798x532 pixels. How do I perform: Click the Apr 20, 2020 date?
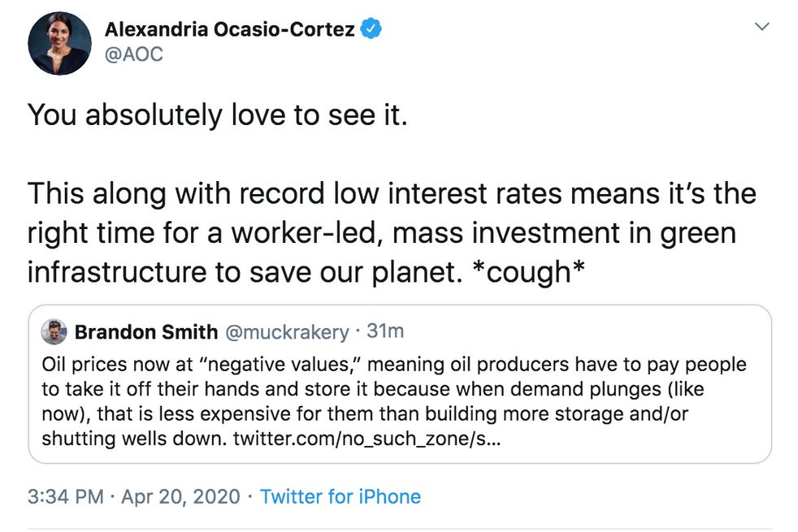point(180,496)
